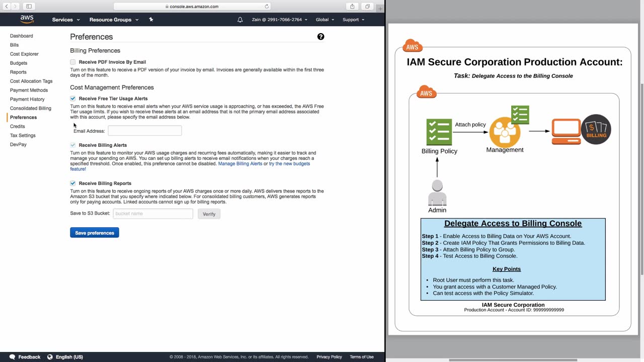Click the Delegate Access to Billing Console heading
The width and height of the screenshot is (644, 362).
513,223
